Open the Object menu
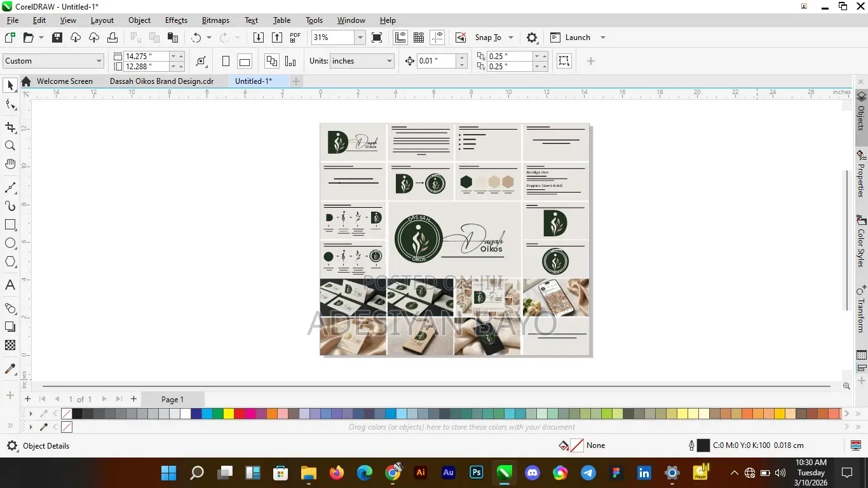This screenshot has width=868, height=488. tap(139, 20)
